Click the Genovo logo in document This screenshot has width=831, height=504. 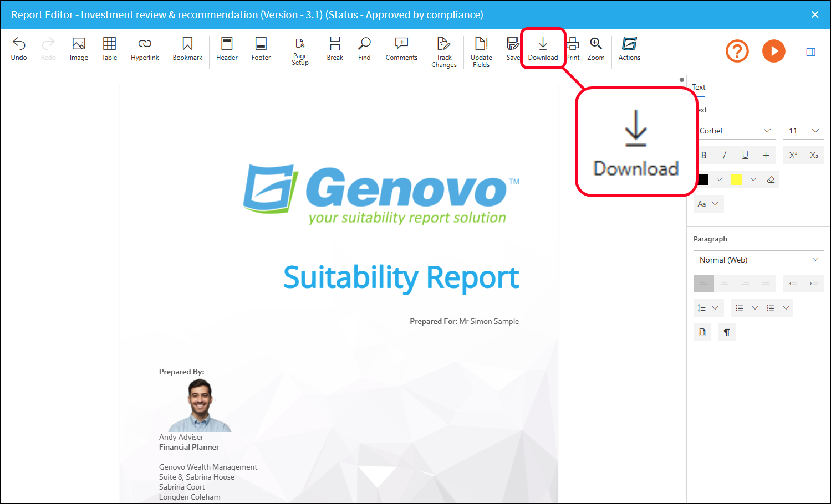tap(381, 196)
